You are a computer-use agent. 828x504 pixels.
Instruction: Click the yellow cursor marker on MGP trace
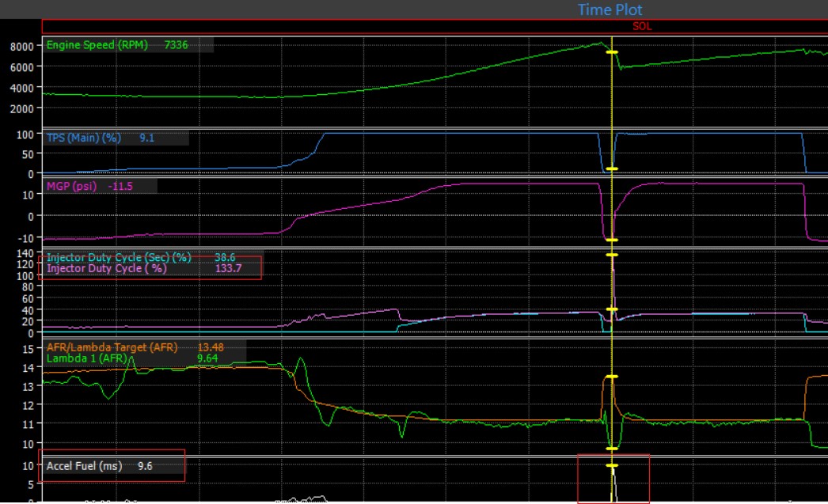[x=611, y=240]
